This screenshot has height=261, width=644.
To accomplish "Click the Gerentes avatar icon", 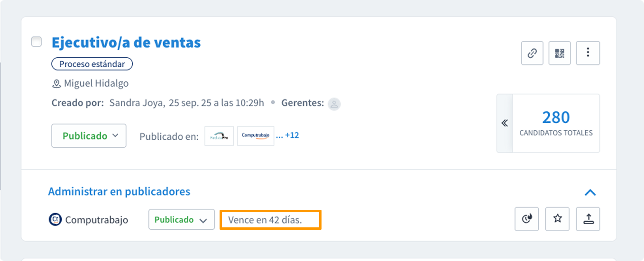I will pos(334,104).
